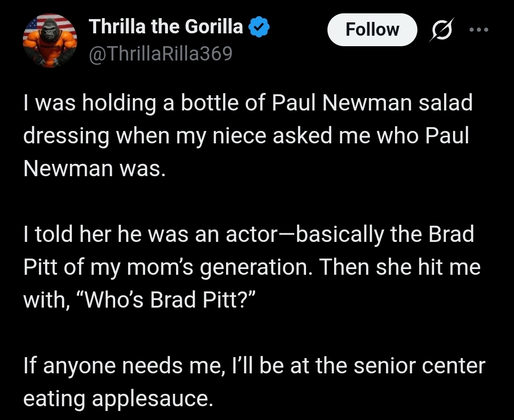Expand the three-dot more options menu

point(478,30)
